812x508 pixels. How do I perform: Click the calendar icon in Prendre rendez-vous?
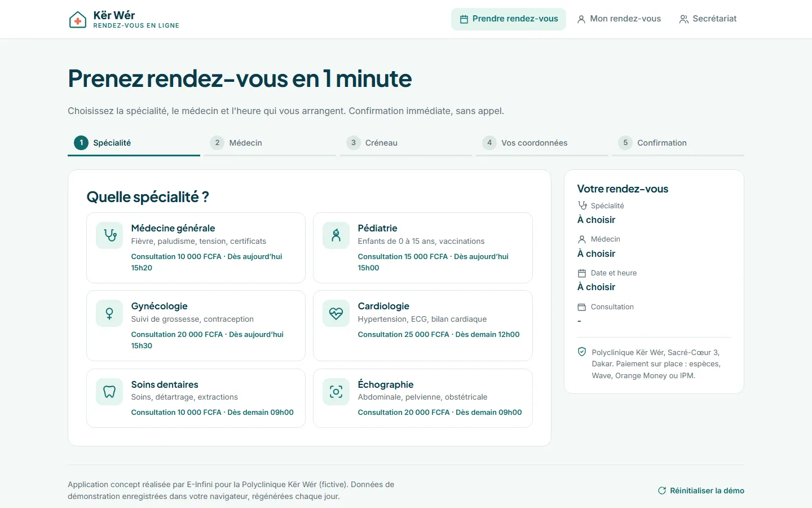click(464, 19)
